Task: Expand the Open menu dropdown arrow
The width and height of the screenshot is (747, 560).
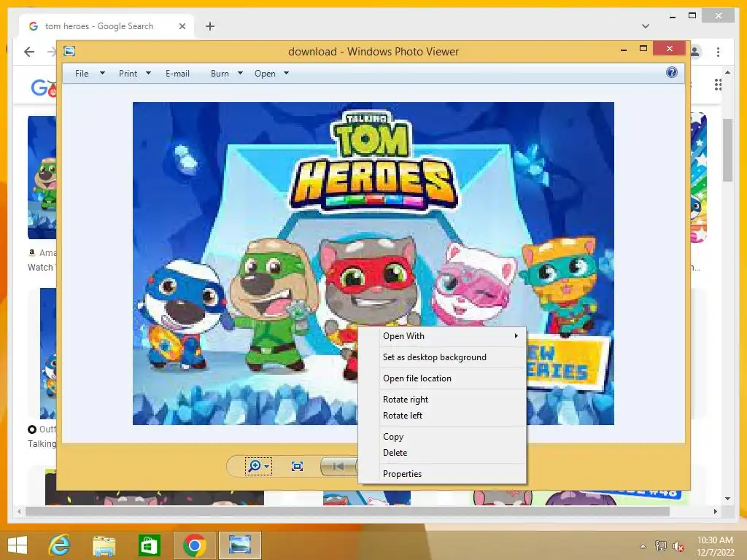Action: click(x=286, y=74)
